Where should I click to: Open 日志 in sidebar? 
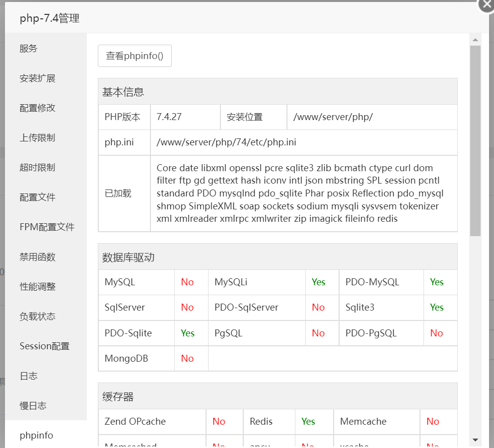(46, 376)
